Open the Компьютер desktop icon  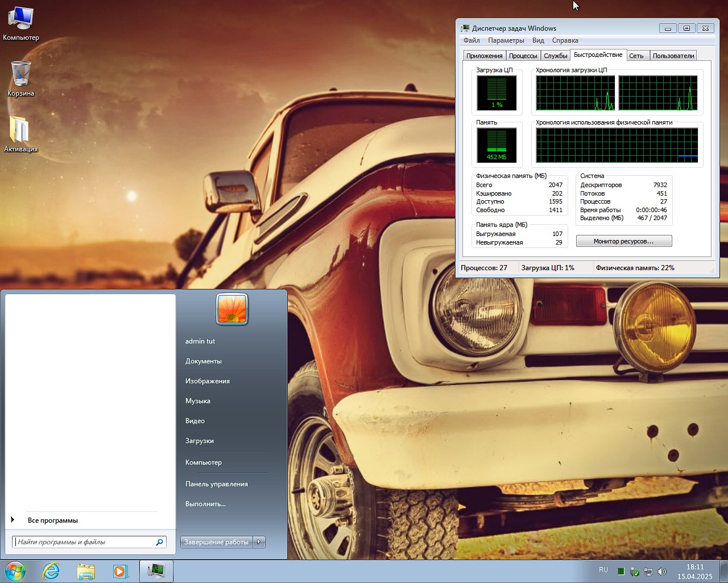point(20,19)
